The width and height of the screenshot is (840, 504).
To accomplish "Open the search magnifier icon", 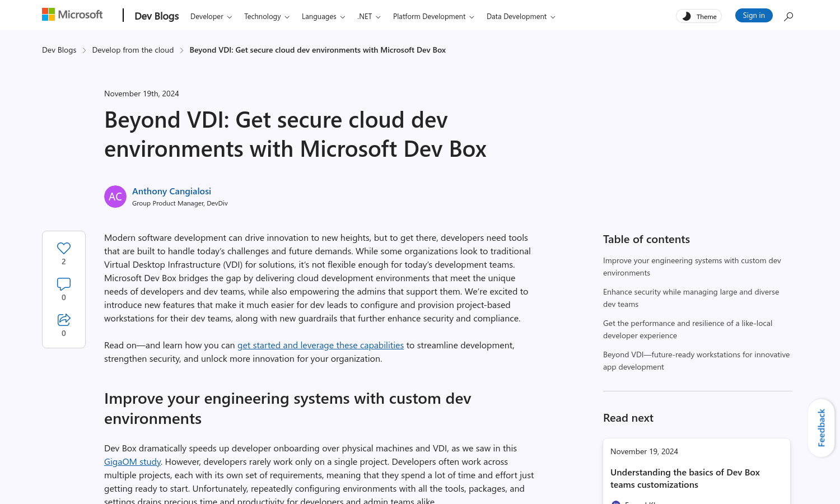I will click(788, 17).
